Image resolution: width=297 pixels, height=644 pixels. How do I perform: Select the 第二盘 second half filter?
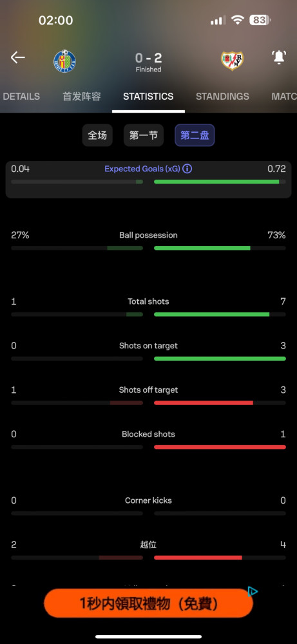195,135
